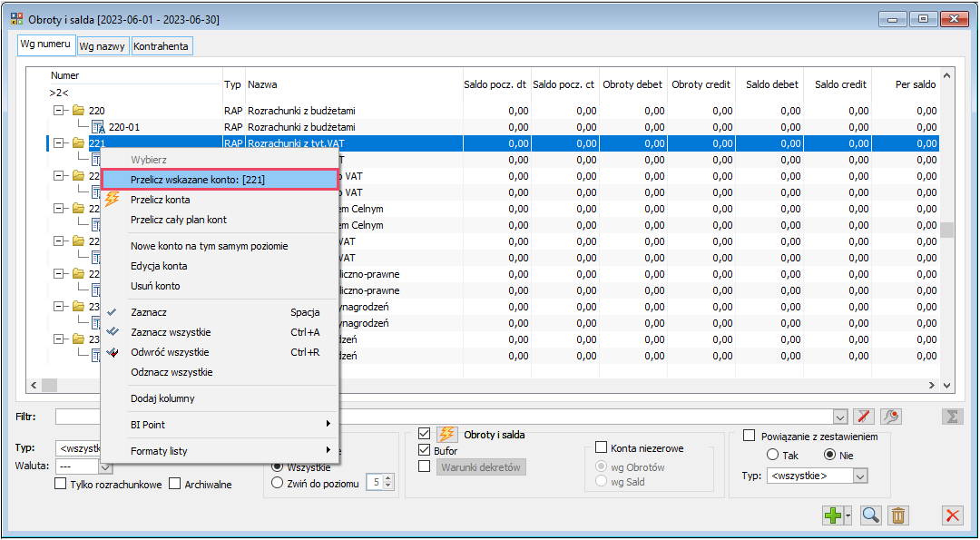
Task: Click the Numer filter field showing >2<
Action: pyautogui.click(x=135, y=93)
